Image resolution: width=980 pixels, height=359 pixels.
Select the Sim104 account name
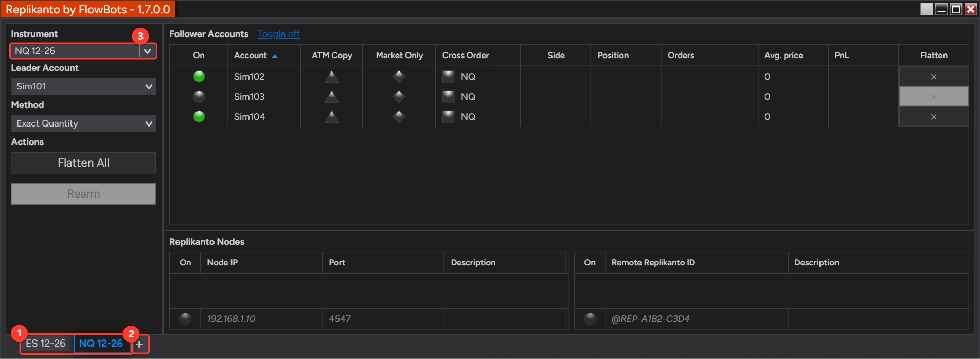point(250,117)
